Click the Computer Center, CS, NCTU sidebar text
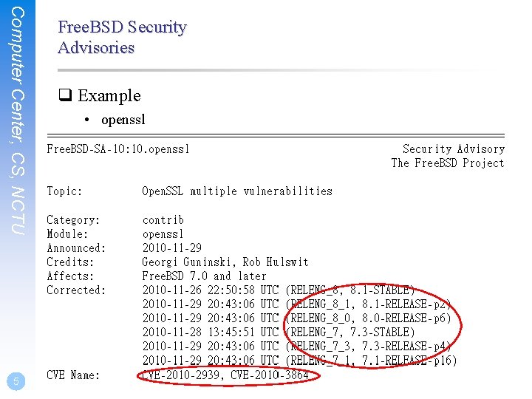The width and height of the screenshot is (532, 399). [x=18, y=121]
